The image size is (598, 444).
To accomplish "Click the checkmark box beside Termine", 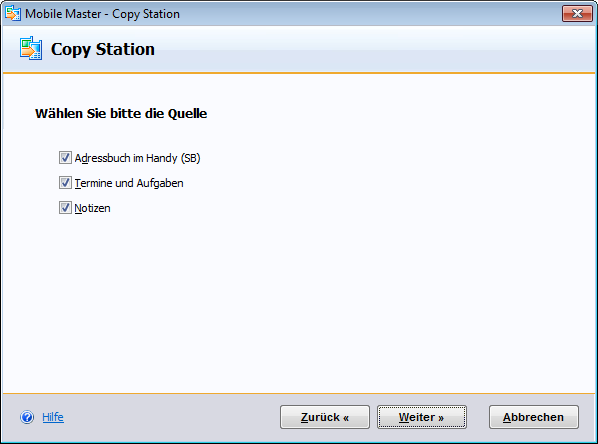I will 65,183.
